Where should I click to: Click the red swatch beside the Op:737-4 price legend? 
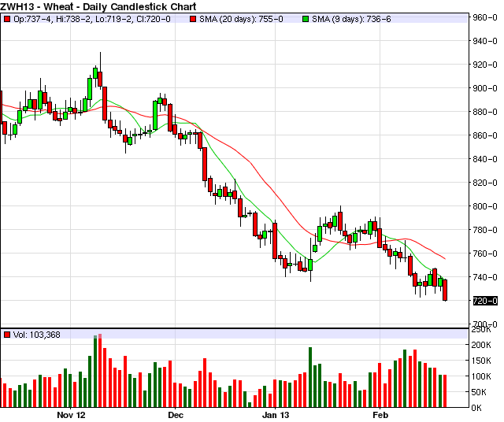click(x=7, y=19)
